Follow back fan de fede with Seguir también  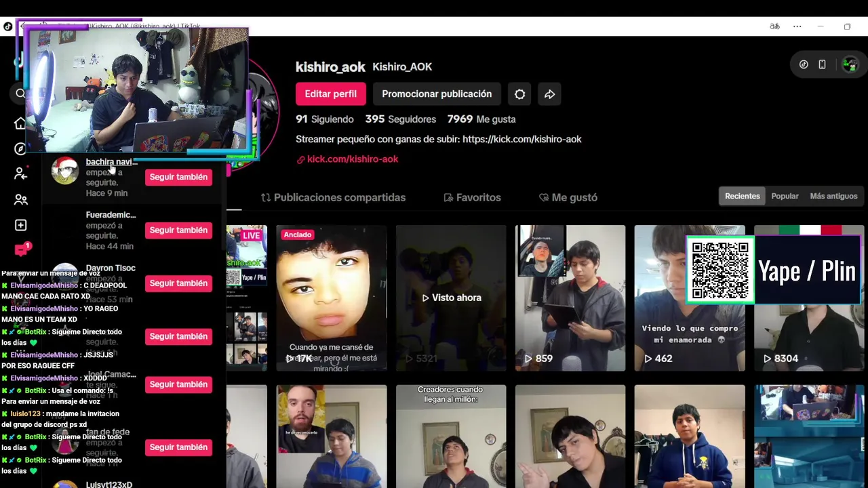click(x=178, y=447)
